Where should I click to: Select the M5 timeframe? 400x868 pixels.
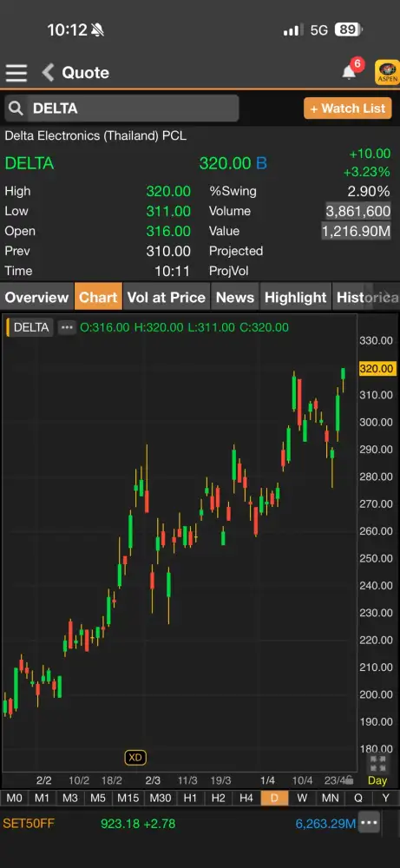point(98,798)
